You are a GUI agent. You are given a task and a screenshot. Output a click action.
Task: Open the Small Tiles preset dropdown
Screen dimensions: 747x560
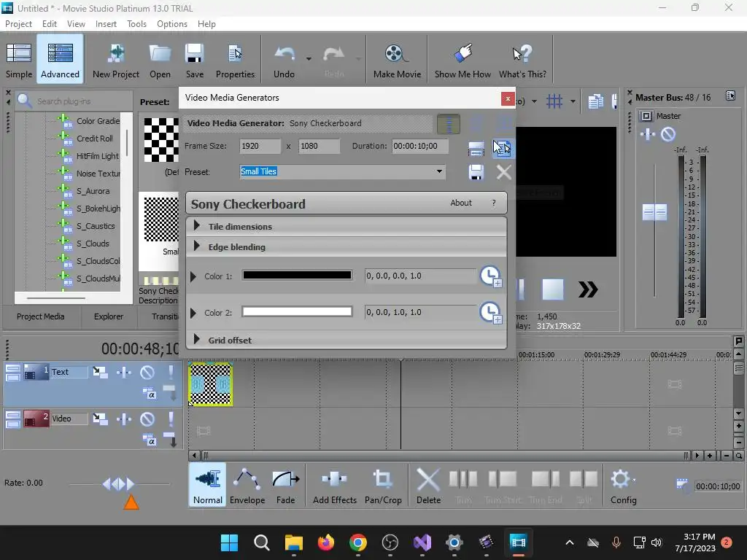pyautogui.click(x=439, y=171)
